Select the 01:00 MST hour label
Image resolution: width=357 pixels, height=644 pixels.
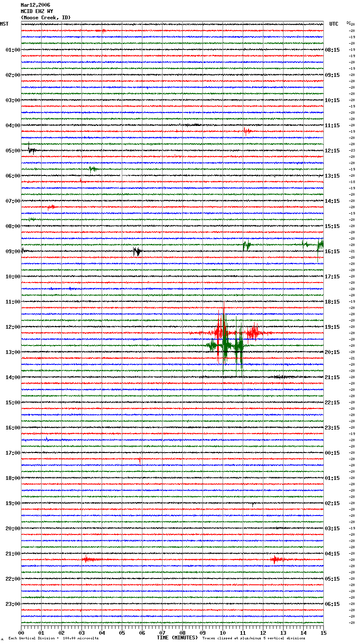point(13,50)
